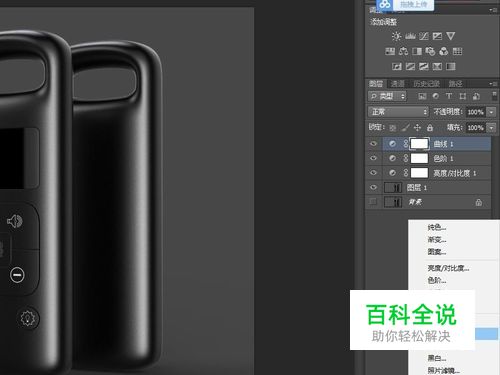Filter layers by pixel layer icon
This screenshot has width=500, height=375.
point(422,96)
